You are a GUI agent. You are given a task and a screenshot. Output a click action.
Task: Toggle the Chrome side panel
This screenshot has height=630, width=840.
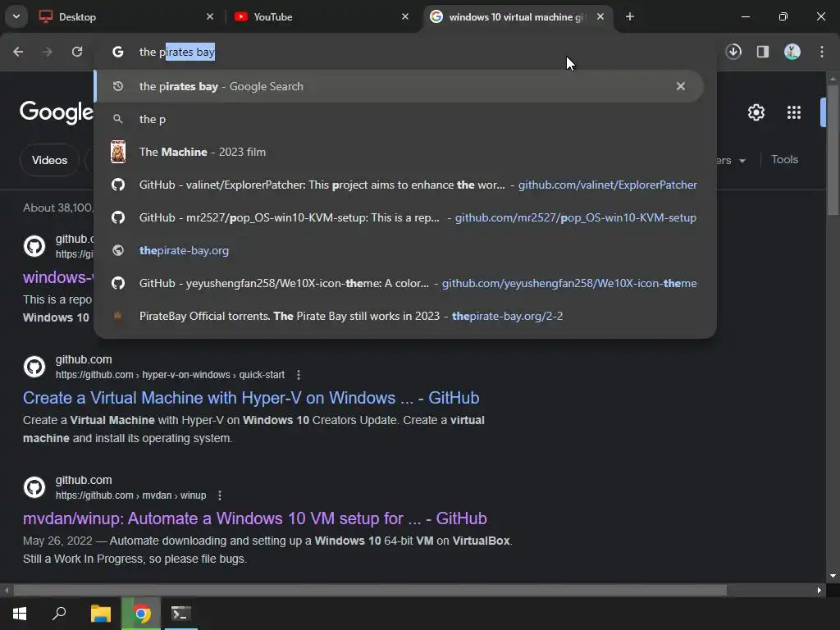763,52
